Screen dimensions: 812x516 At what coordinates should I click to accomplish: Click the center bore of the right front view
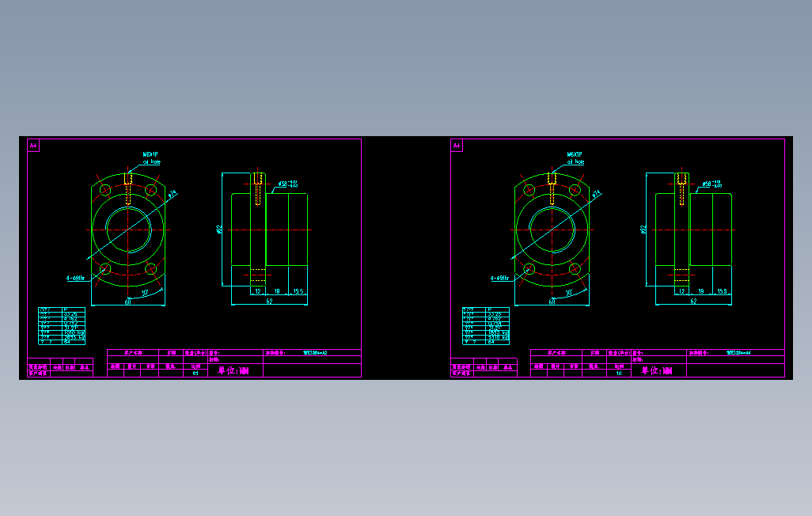click(552, 230)
